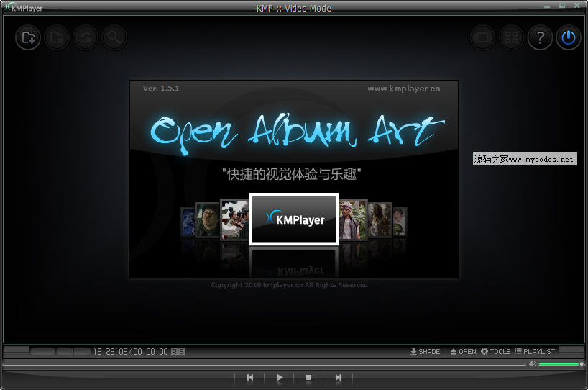The height and width of the screenshot is (390, 588).
Task: Click the refresh album art icon
Action: tap(86, 37)
